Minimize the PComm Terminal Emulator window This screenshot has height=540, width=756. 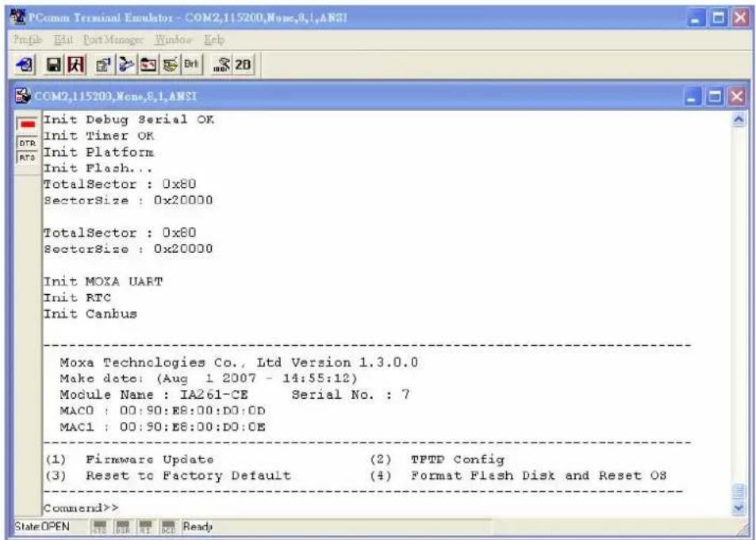click(x=697, y=19)
